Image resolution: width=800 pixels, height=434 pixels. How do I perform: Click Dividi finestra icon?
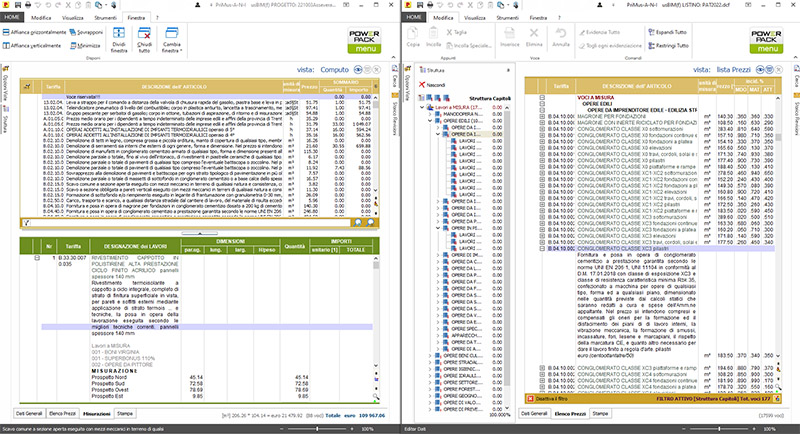119,33
